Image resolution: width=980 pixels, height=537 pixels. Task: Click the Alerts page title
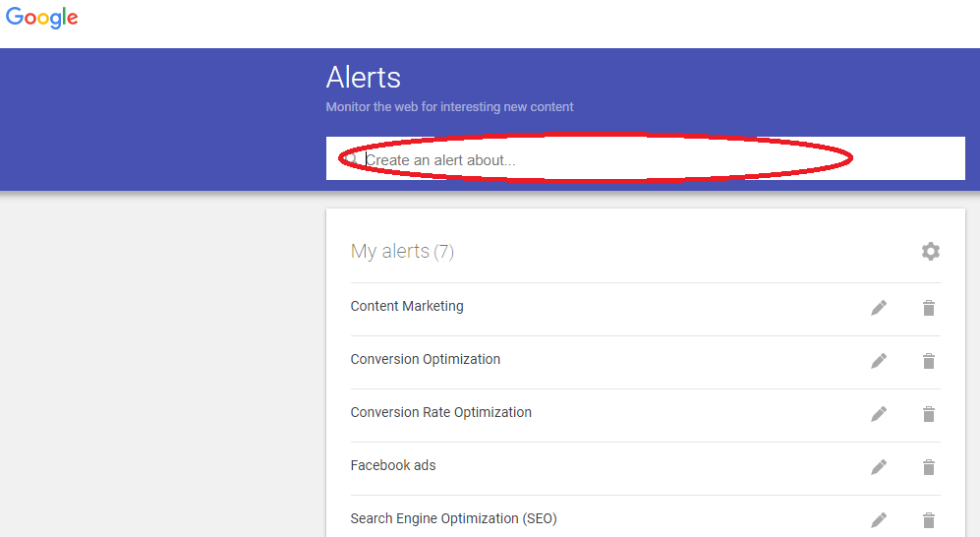pos(363,78)
